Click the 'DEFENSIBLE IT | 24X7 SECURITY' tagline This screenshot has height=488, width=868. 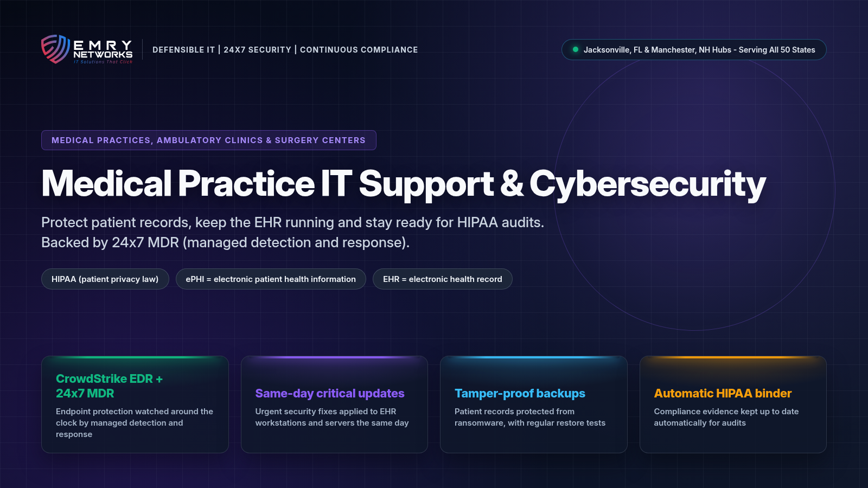[x=285, y=49]
